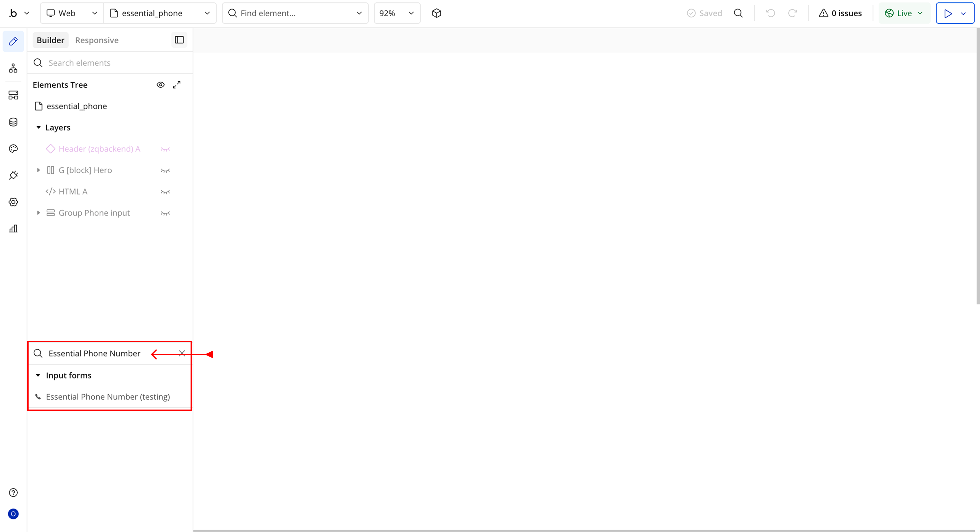Collapse the Input forms section
980x532 pixels.
[38, 375]
